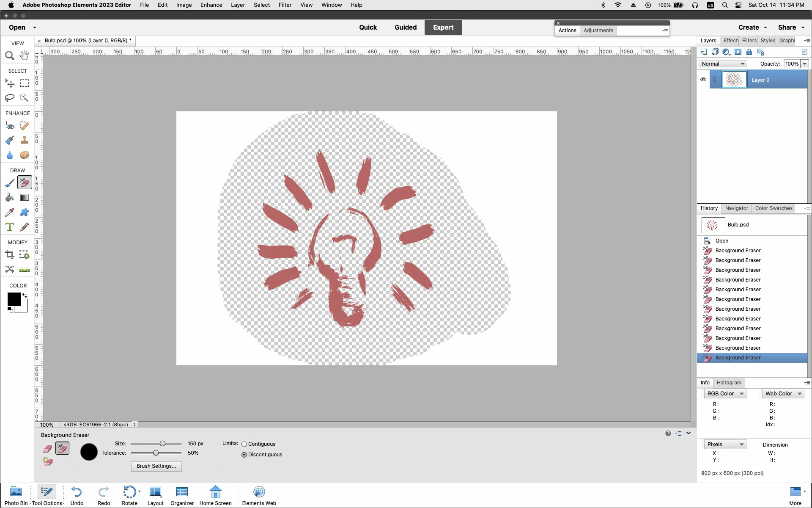
Task: Hide Layer 0 visibility eye
Action: [x=703, y=80]
